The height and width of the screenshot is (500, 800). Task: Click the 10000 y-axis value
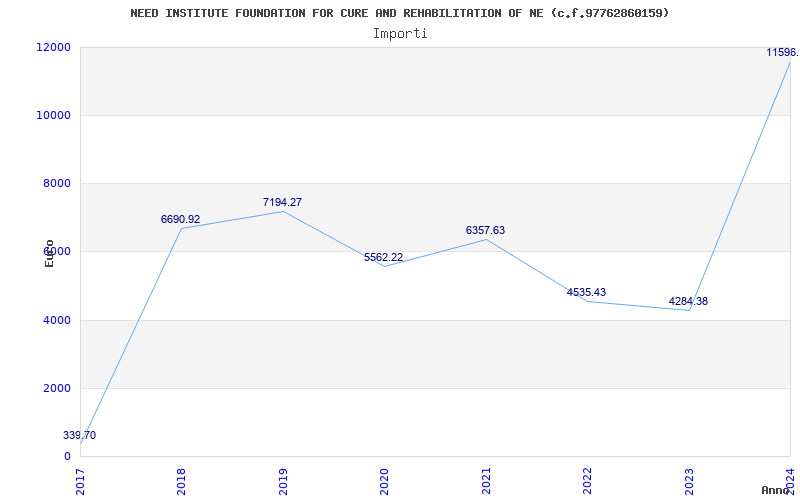click(53, 115)
